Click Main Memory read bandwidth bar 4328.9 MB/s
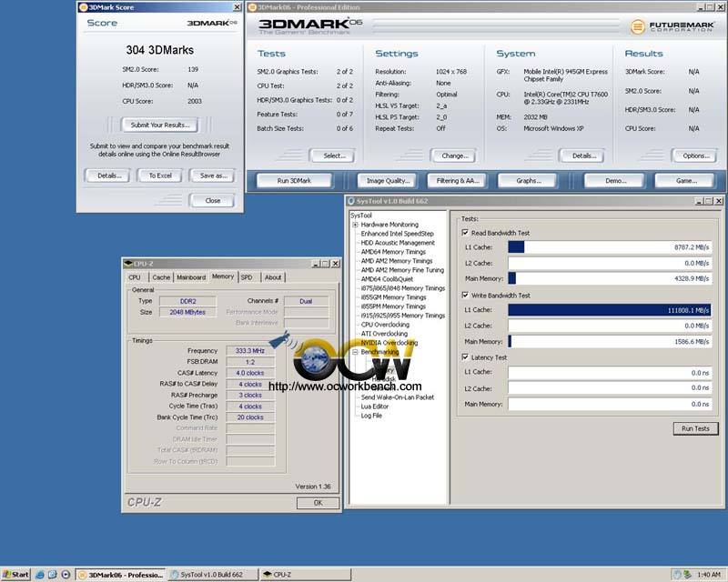 coord(610,278)
